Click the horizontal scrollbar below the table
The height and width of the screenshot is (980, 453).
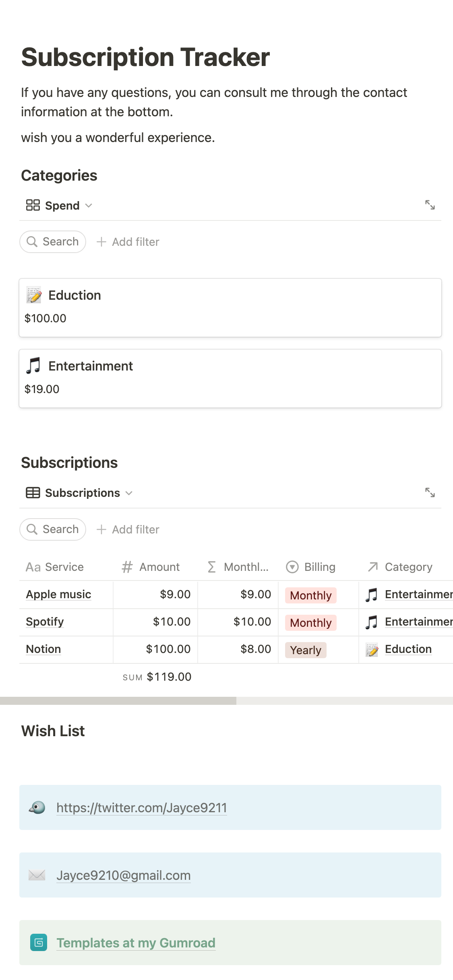[118, 701]
